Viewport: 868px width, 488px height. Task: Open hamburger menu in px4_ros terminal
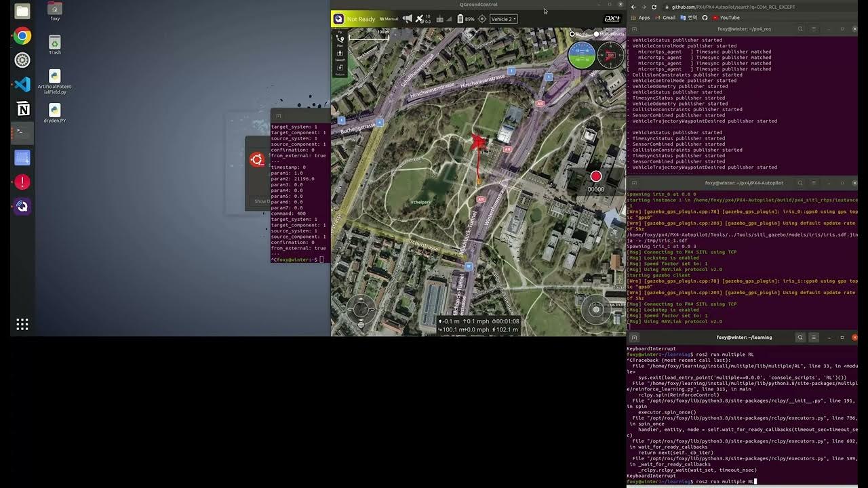pos(814,29)
